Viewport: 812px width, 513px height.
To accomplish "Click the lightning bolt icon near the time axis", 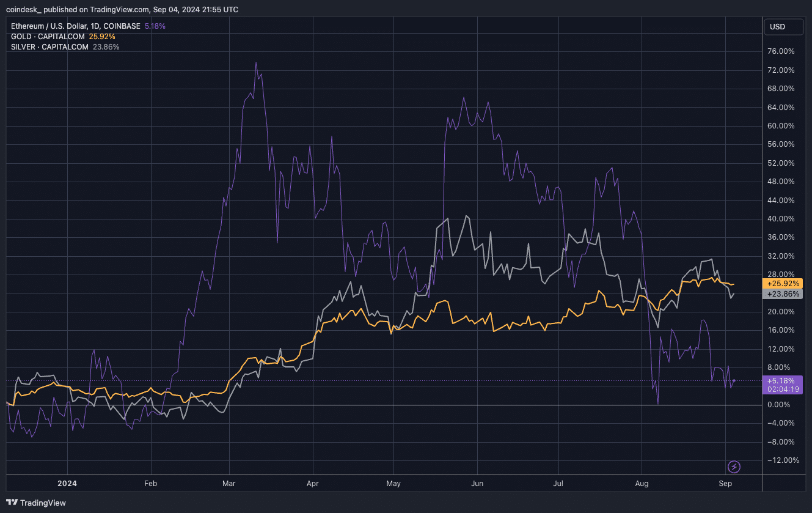I will (x=734, y=467).
